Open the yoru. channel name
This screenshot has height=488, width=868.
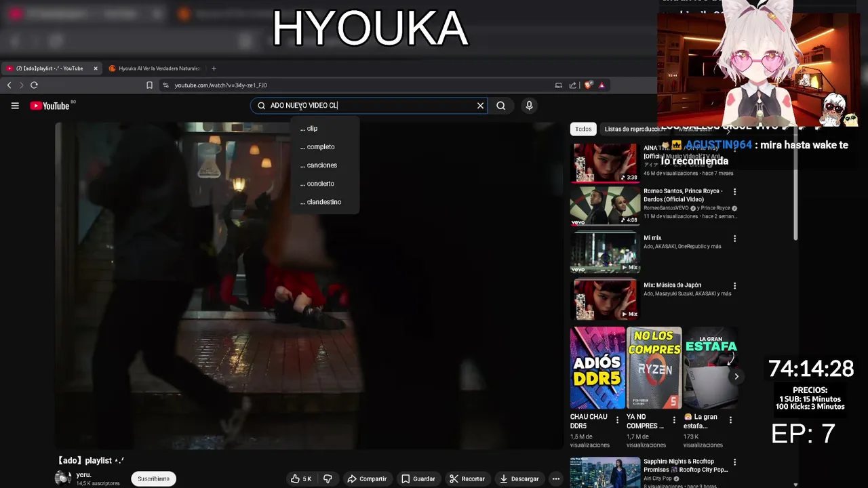(x=83, y=475)
